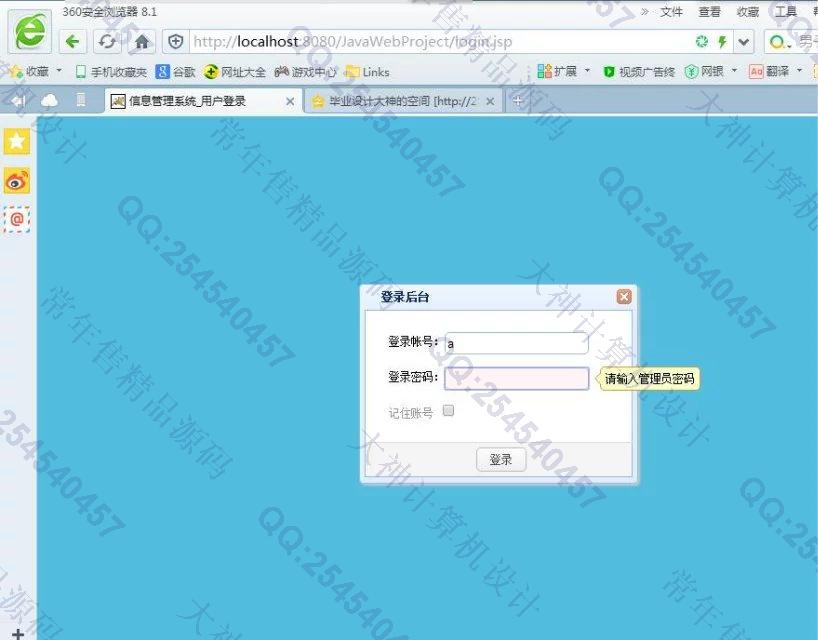Image resolution: width=818 pixels, height=640 pixels.
Task: Click the 请输入管理员密码 tooltip
Action: pos(649,379)
